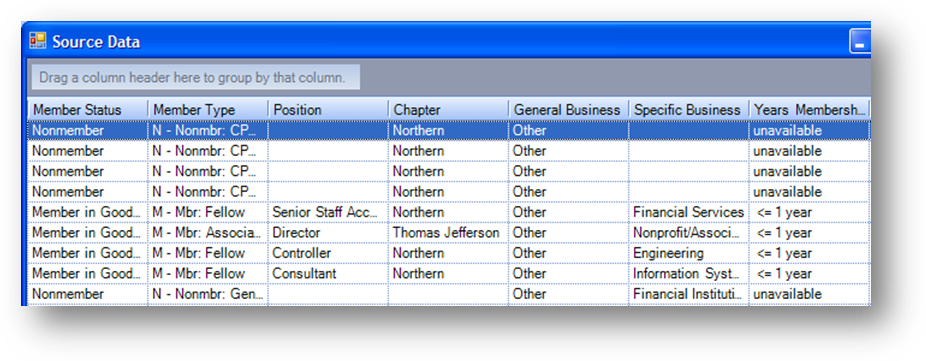Select the N - Nonmbr: Gen... member type cell
Image resolution: width=926 pixels, height=361 pixels.
tap(208, 294)
